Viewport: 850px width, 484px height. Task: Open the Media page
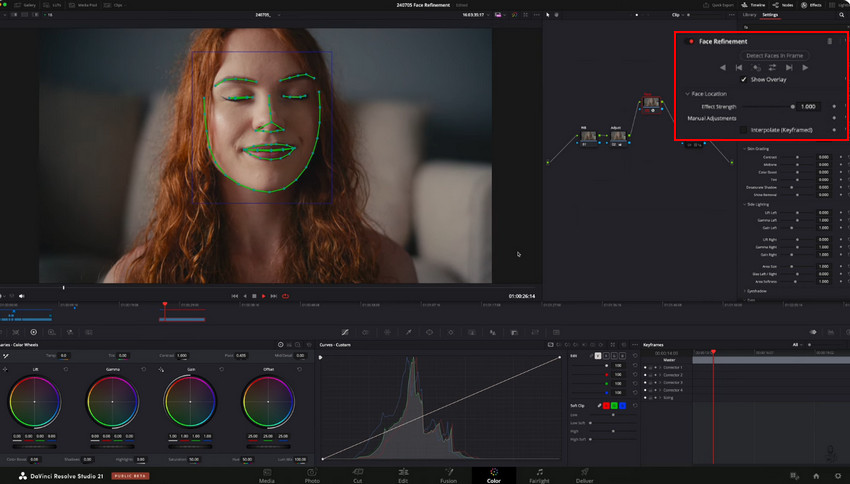[x=267, y=475]
